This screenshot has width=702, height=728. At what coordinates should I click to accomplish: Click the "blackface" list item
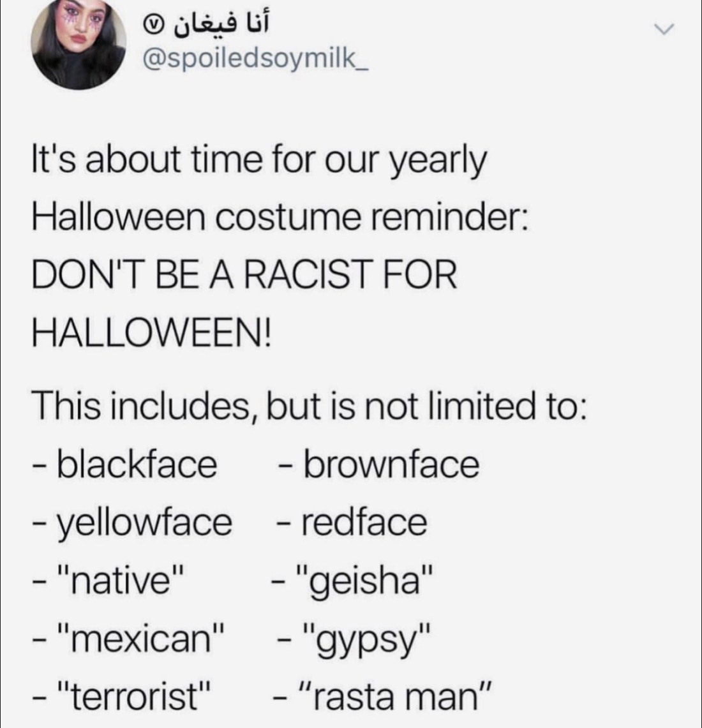pyautogui.click(x=137, y=464)
